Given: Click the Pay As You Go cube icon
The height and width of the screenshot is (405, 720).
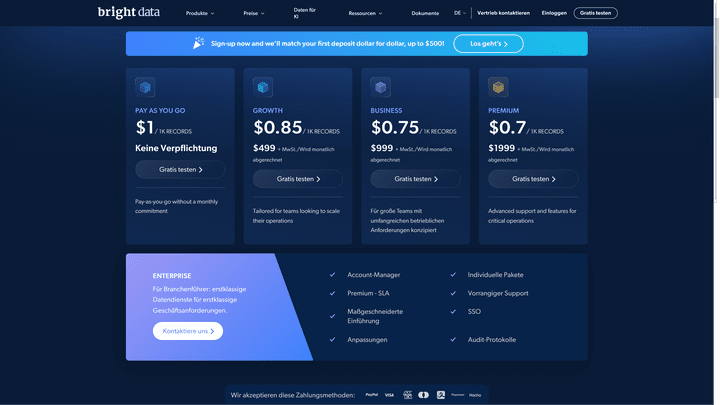Looking at the screenshot, I should tap(145, 87).
